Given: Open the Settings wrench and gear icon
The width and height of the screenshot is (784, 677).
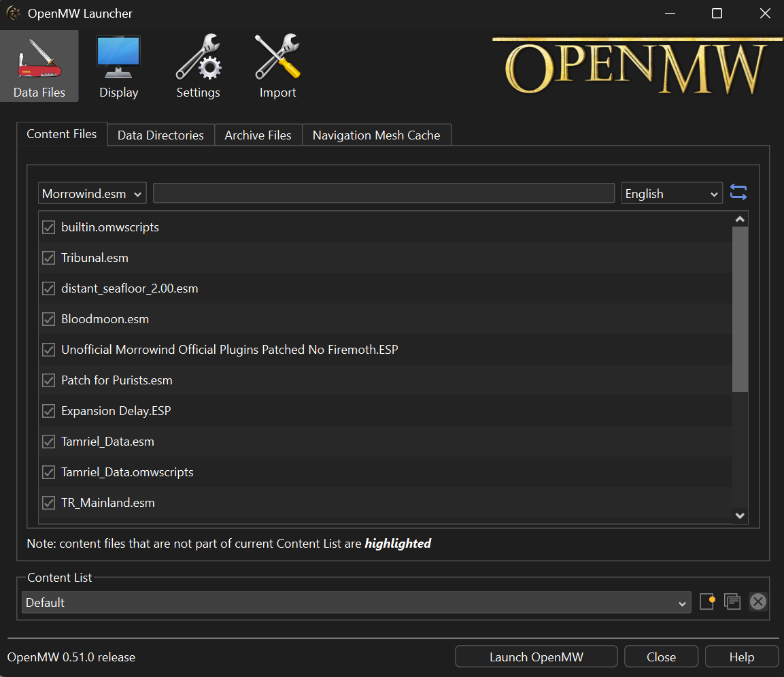Looking at the screenshot, I should coord(198,57).
